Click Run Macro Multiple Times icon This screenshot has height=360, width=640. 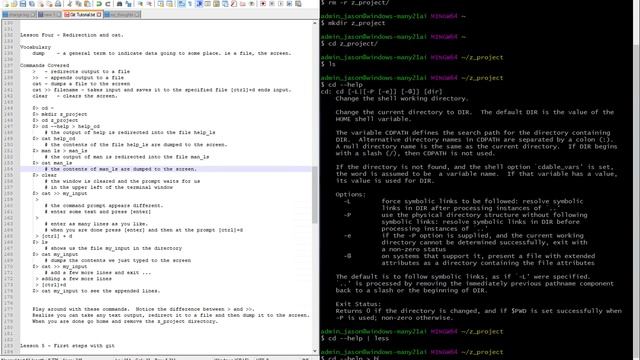coord(289,4)
